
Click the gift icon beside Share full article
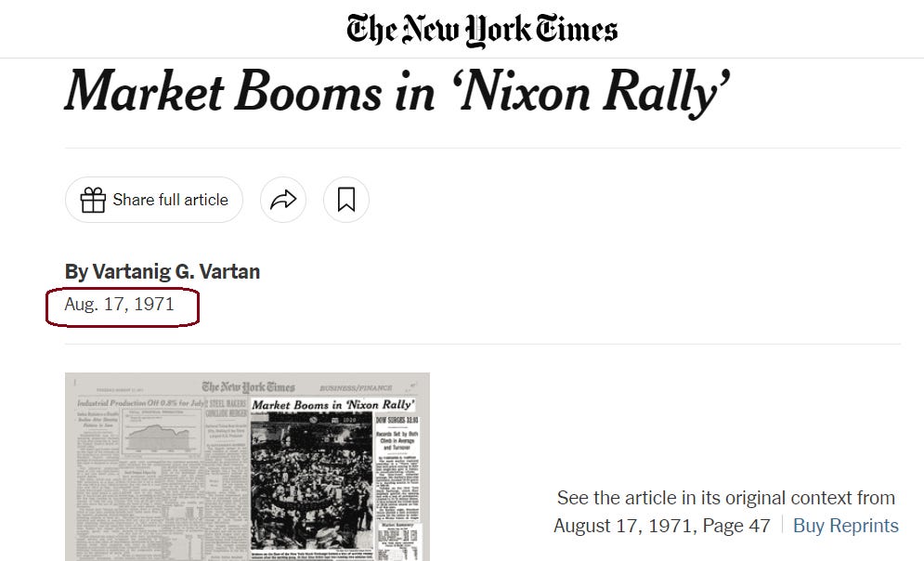click(x=93, y=200)
